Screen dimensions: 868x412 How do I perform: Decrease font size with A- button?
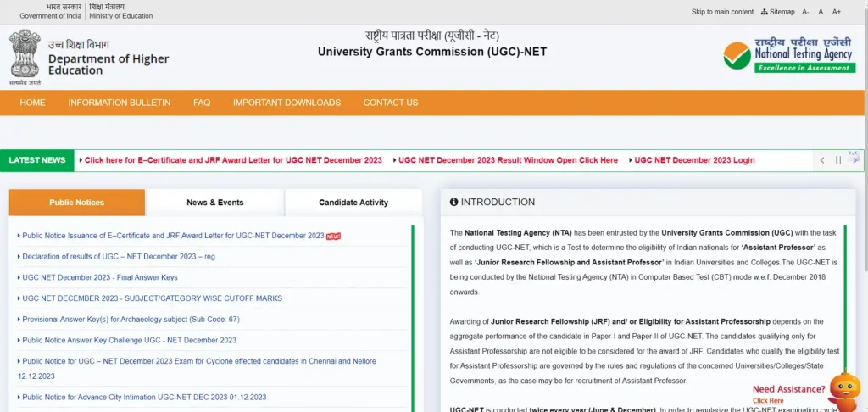805,12
